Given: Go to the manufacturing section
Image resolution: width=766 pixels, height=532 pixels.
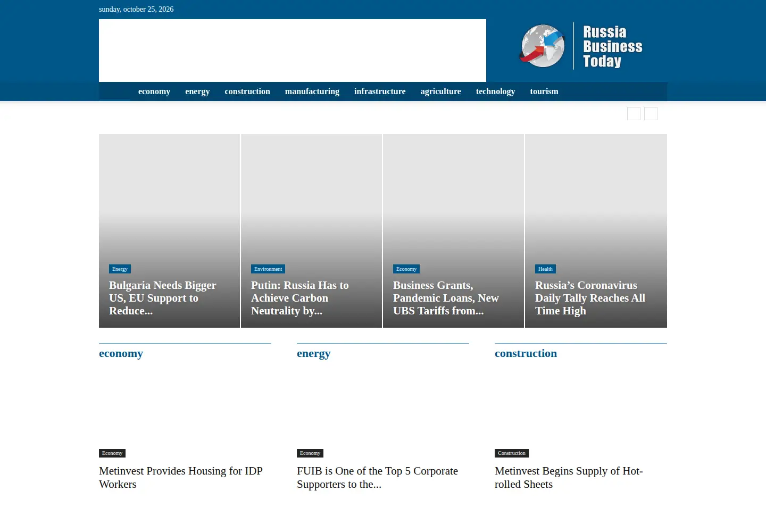Looking at the screenshot, I should pos(312,92).
